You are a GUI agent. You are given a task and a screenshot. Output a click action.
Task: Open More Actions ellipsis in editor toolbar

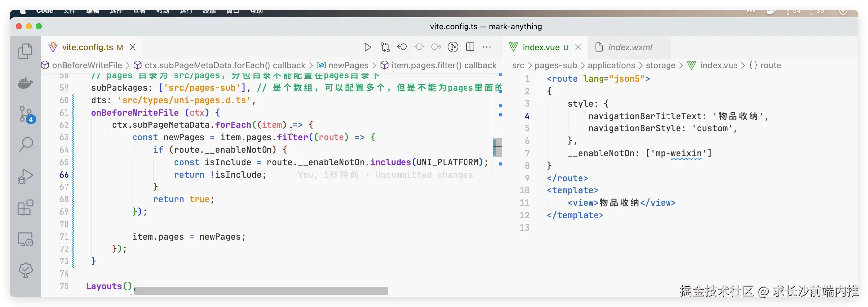click(x=487, y=47)
